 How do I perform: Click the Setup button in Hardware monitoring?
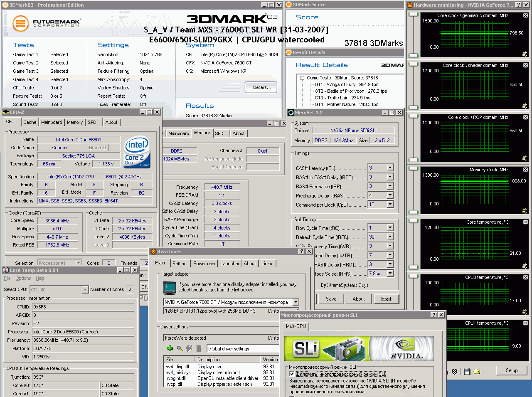[x=512, y=370]
